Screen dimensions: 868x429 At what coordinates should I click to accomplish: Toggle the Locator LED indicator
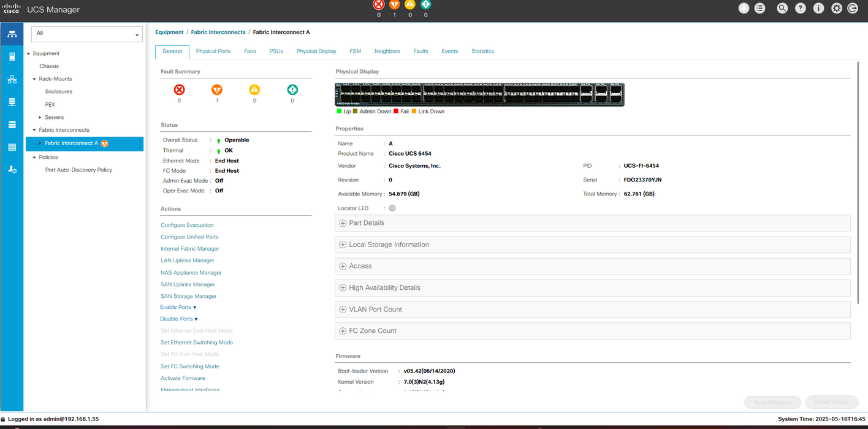point(392,208)
